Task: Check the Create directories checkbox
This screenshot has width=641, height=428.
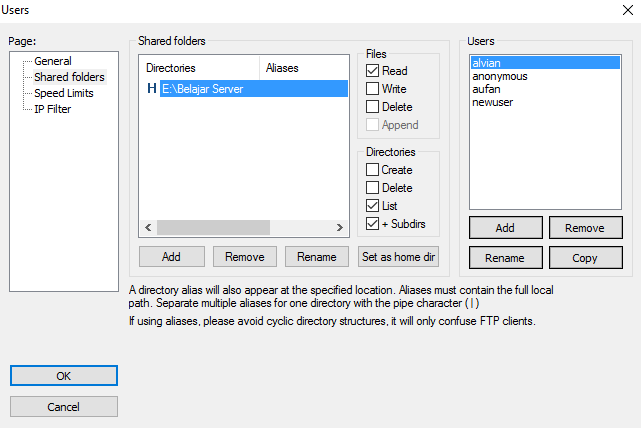Action: click(373, 170)
